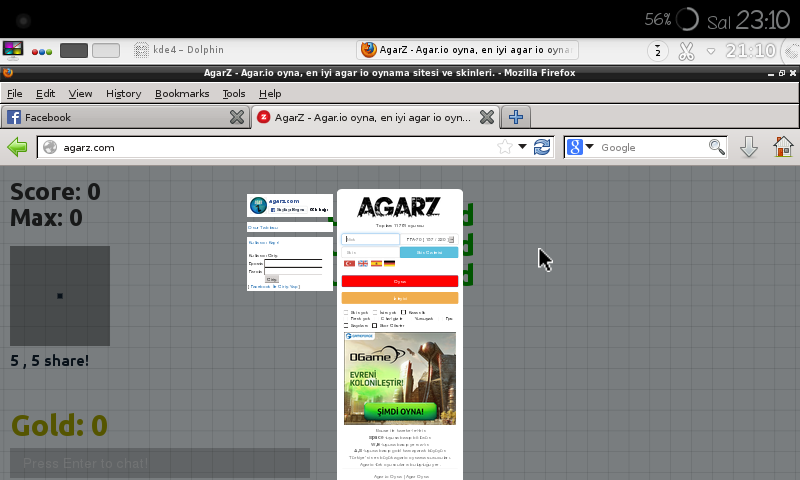Open the Tools menu
The width and height of the screenshot is (800, 480).
point(234,93)
